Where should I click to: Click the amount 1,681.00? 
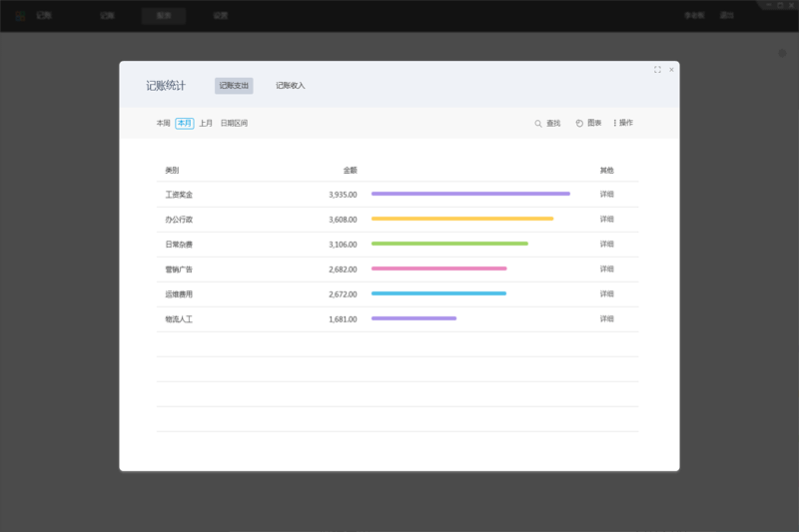click(343, 319)
